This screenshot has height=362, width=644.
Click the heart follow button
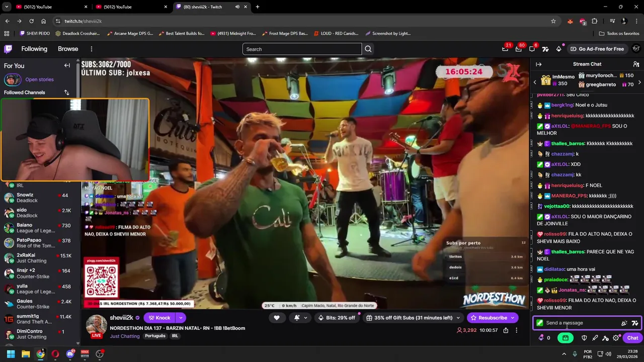[x=276, y=318]
